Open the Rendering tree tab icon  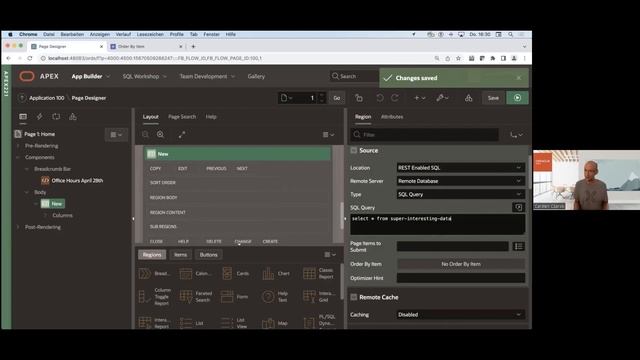pos(23,117)
